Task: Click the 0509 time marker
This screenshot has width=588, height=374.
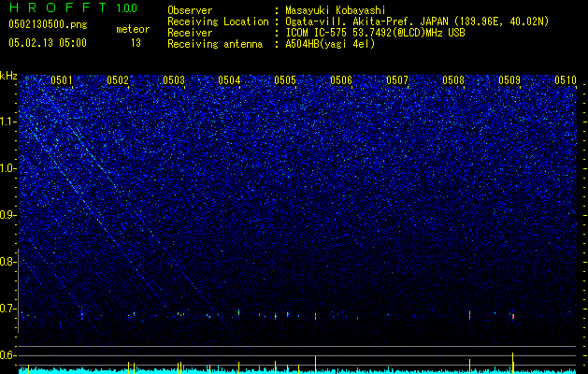Action: [509, 80]
